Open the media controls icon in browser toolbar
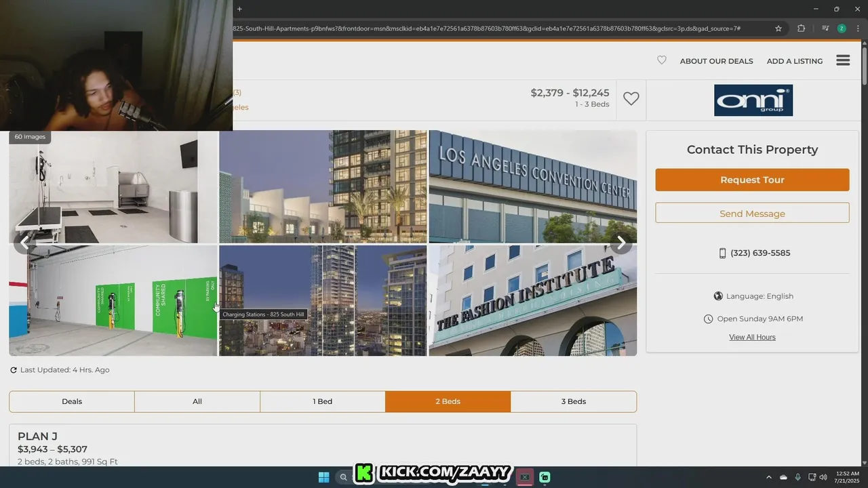The height and width of the screenshot is (488, 868). click(825, 28)
